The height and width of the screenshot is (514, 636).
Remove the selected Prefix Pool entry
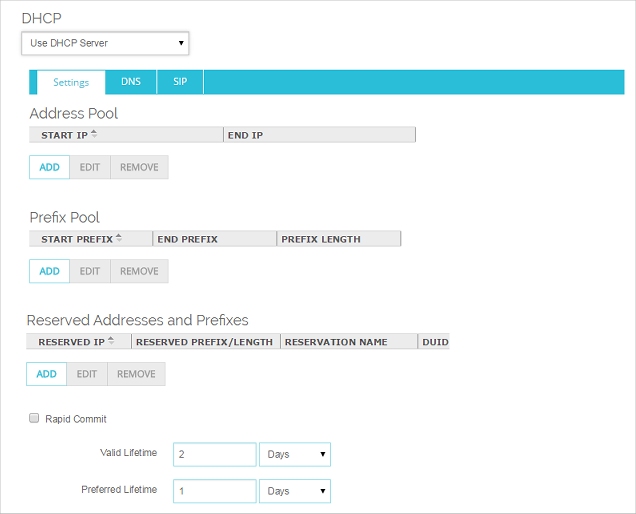(x=139, y=271)
